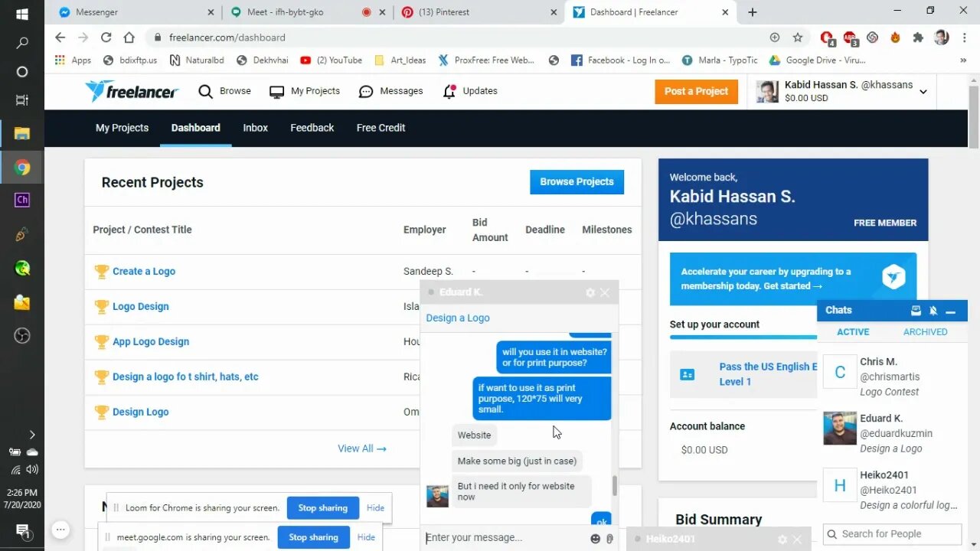This screenshot has height=551, width=980.
Task: Open the My Projects monitor icon
Action: (x=276, y=91)
